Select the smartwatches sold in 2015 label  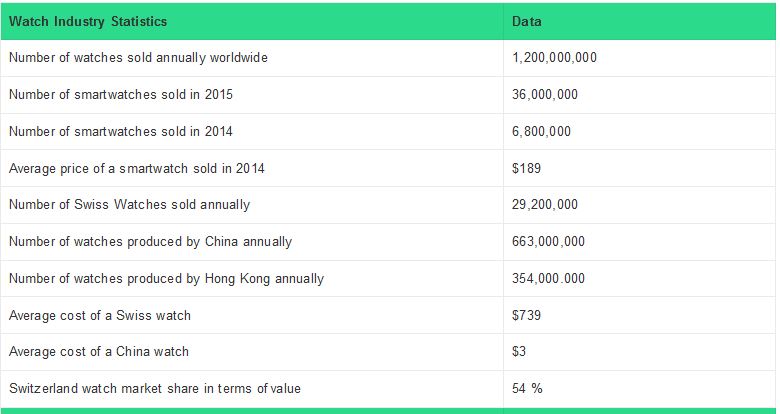[x=121, y=94]
